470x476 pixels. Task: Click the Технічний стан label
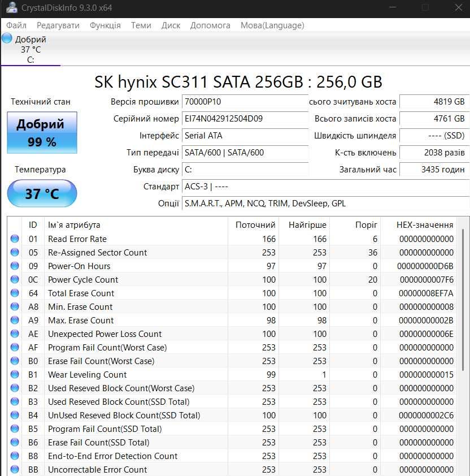[x=40, y=102]
